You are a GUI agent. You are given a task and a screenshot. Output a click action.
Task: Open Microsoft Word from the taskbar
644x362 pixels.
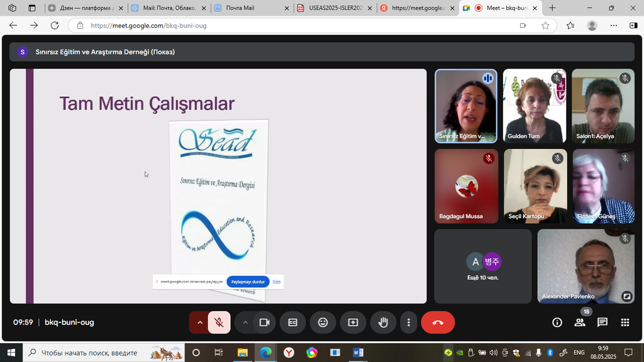(x=358, y=353)
